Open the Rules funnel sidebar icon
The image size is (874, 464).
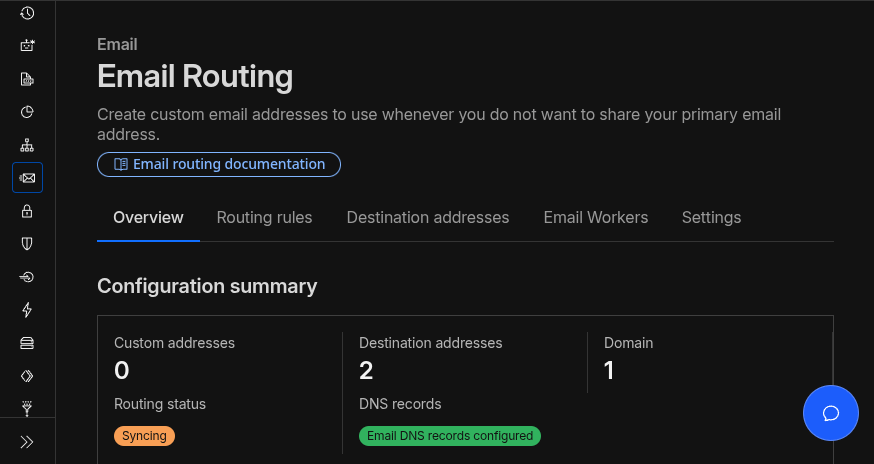(27, 407)
